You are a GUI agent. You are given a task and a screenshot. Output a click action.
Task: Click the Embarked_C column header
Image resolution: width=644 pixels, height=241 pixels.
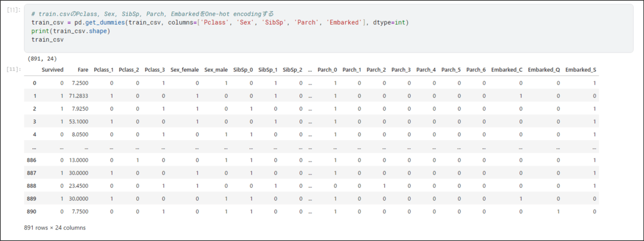[x=507, y=70]
